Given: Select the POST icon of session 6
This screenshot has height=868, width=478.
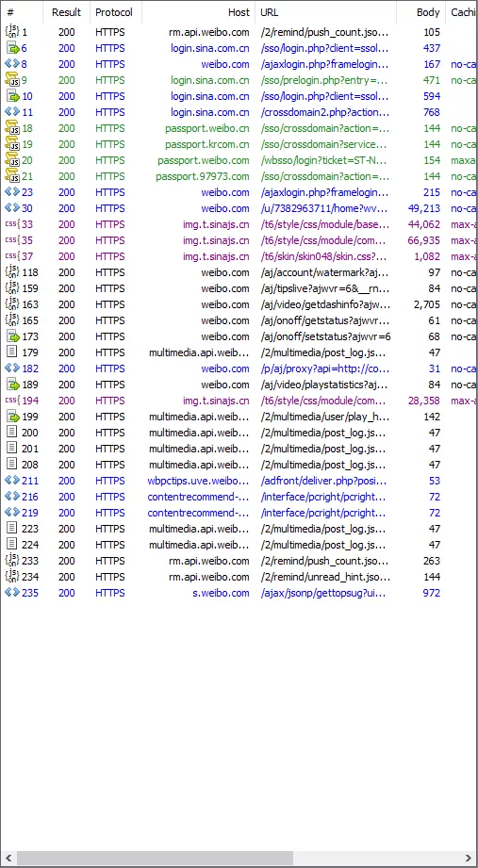Looking at the screenshot, I should pos(13,48).
